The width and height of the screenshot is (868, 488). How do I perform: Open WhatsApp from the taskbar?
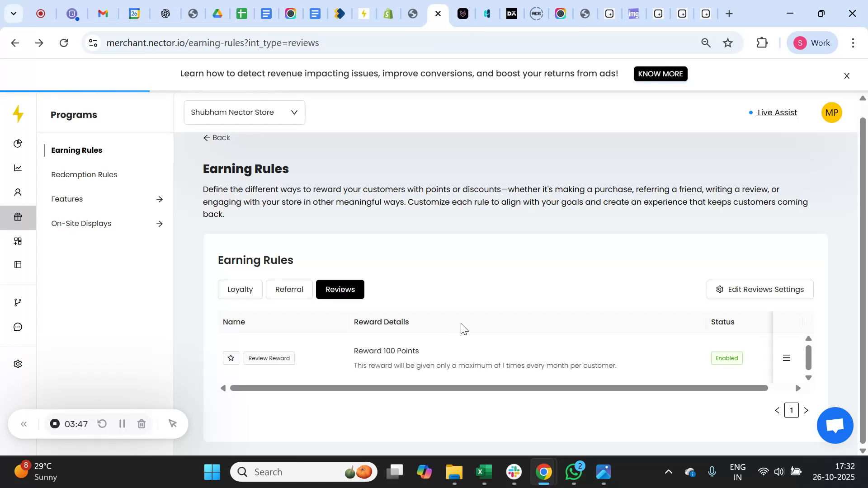(x=574, y=471)
